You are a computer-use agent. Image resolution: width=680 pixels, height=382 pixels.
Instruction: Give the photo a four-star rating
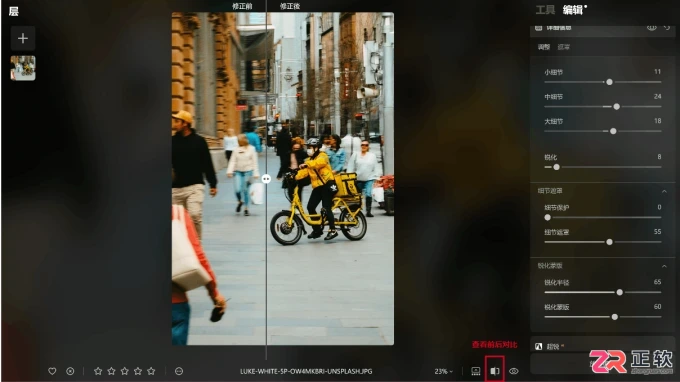(x=138, y=371)
